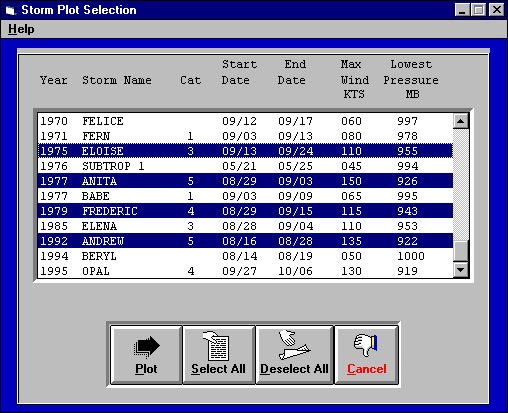Click the Storm Plot Selection title bar icon
The height and width of the screenshot is (413, 508).
(x=11, y=10)
